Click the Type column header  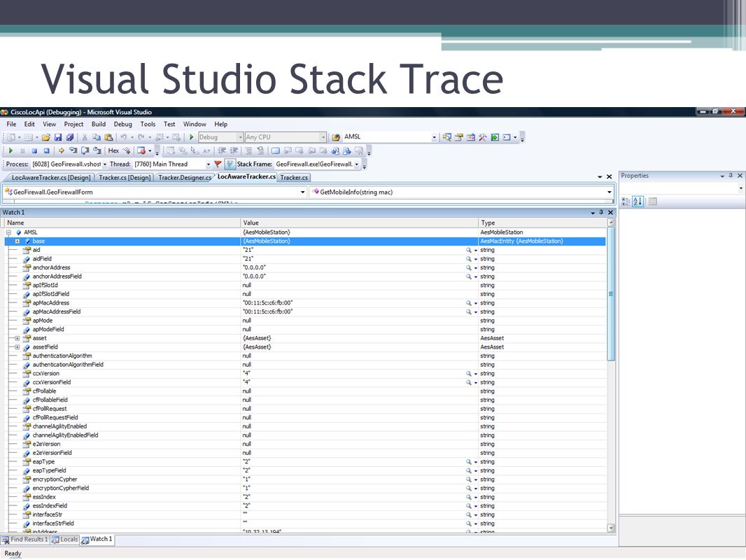(x=543, y=223)
